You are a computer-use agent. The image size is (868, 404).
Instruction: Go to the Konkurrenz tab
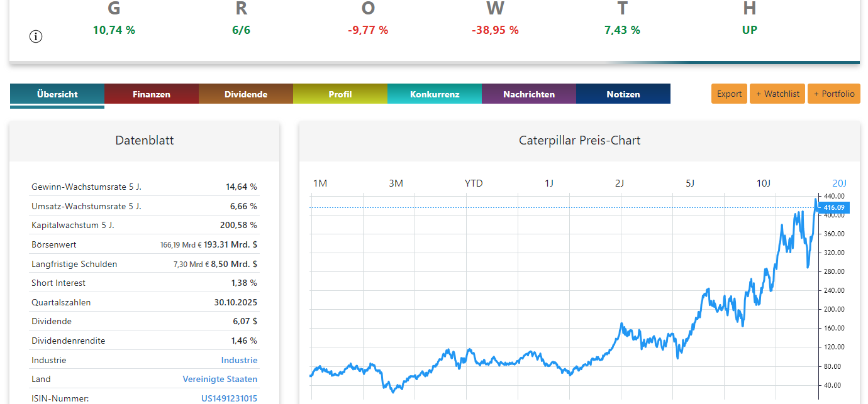[435, 94]
